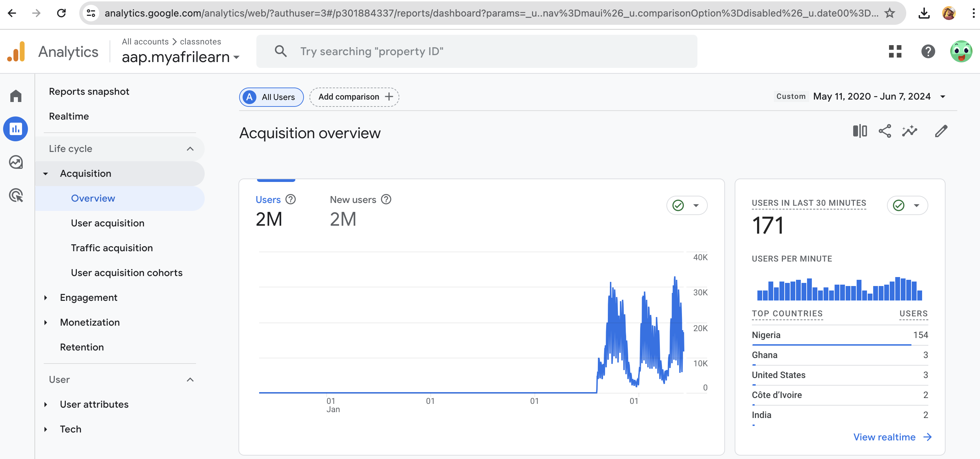
Task: Open User acquisition report
Action: tap(108, 223)
